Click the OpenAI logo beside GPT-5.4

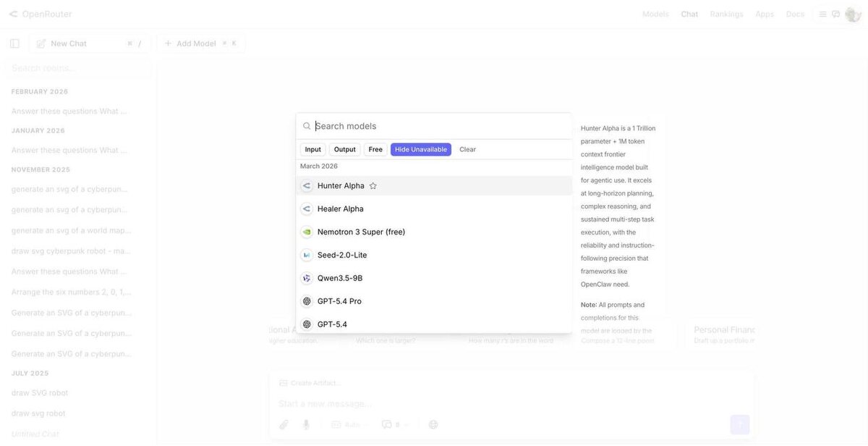pos(307,325)
